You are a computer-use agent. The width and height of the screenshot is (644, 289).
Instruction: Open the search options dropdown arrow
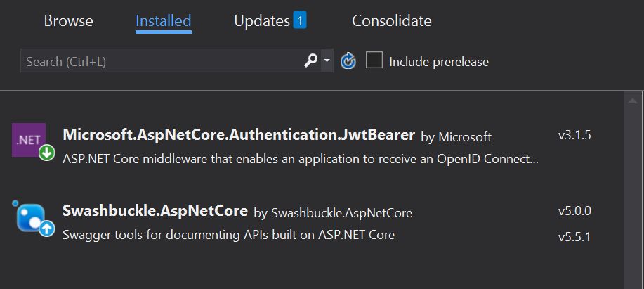327,61
